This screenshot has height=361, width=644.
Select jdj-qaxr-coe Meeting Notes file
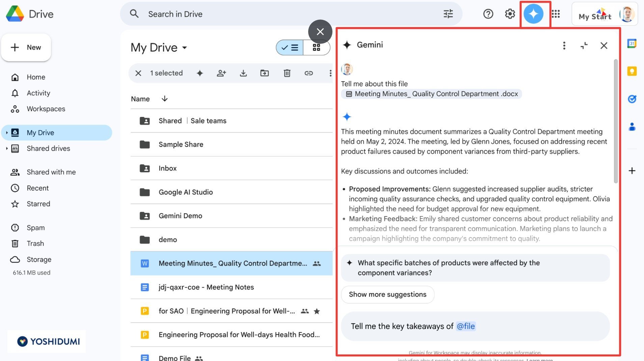[232, 287]
